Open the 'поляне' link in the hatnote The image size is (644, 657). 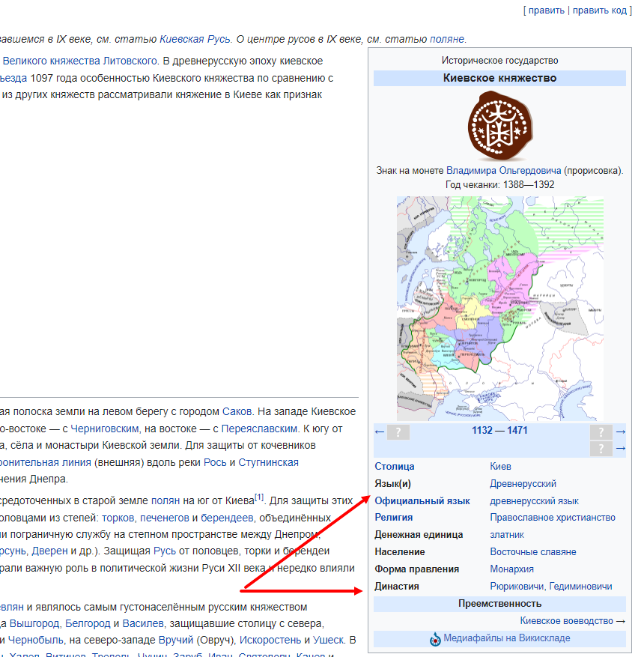(447, 39)
